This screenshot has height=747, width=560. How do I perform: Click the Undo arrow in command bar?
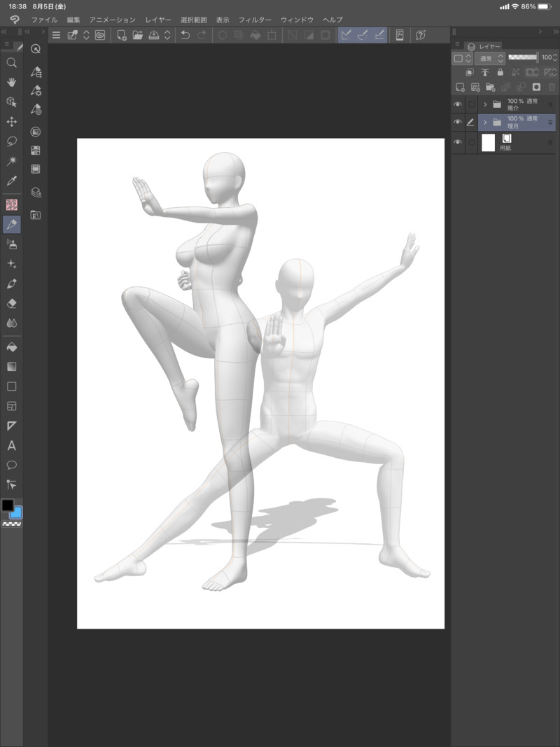click(x=185, y=35)
